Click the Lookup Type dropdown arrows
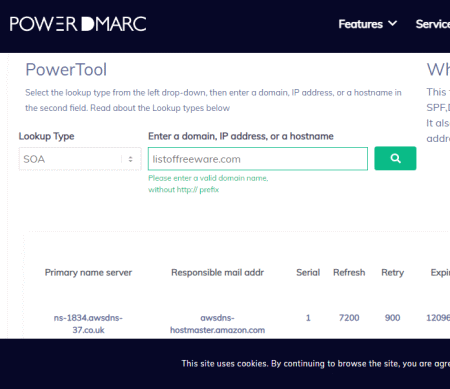The image size is (450, 389). pyautogui.click(x=130, y=159)
